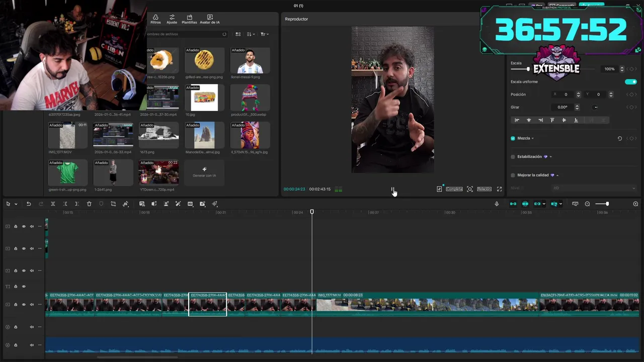Delete the selected clip with trash icon
Viewport: 644px width, 362px height.
click(89, 204)
